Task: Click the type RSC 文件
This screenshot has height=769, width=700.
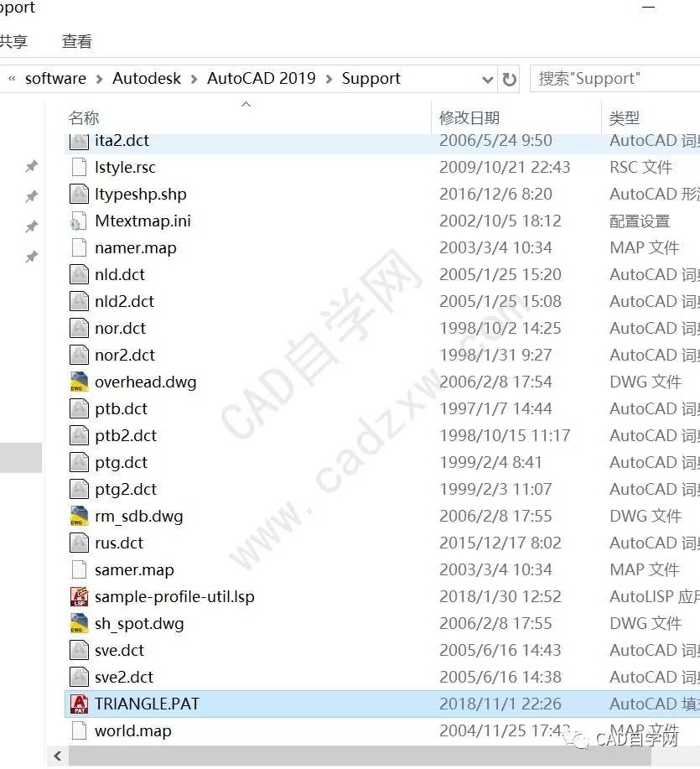Action: (x=640, y=167)
